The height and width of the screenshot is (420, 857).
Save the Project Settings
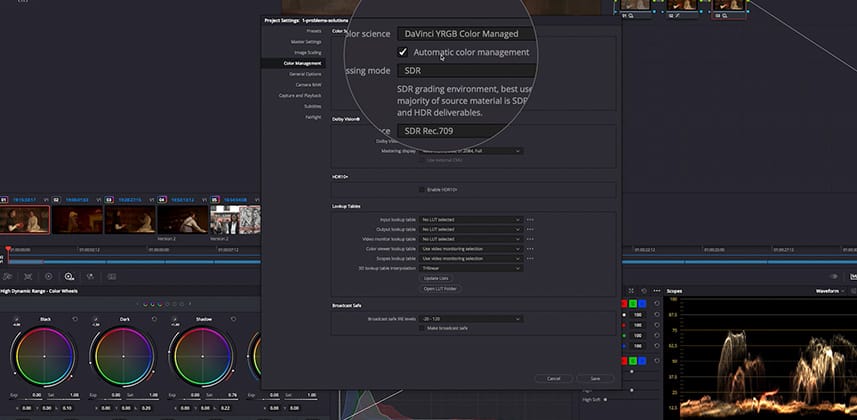(x=595, y=378)
